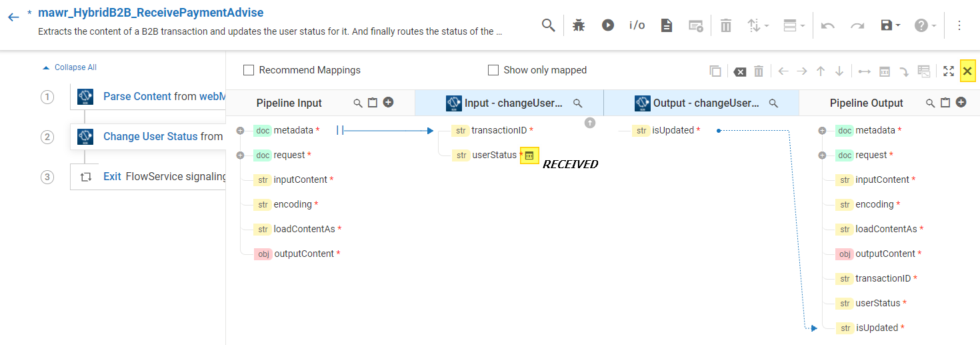
Task: Open the document/log view icon
Action: point(666,25)
